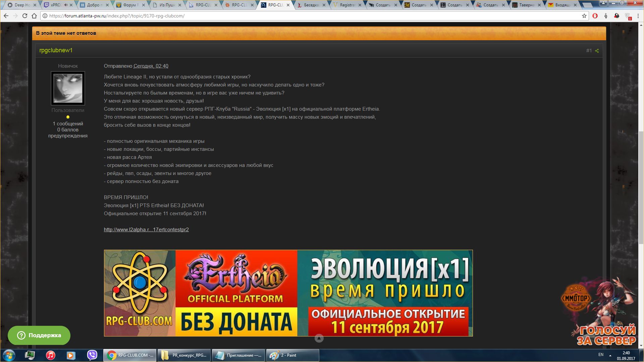
Task: Click the address bar URL field
Action: click(312, 16)
